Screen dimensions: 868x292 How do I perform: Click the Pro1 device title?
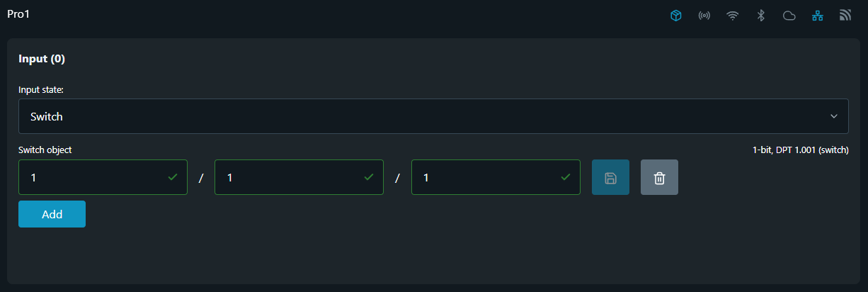pos(20,13)
